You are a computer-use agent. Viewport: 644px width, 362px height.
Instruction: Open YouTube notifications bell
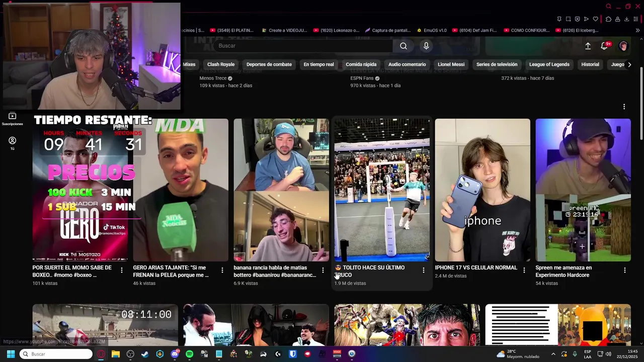point(605,46)
